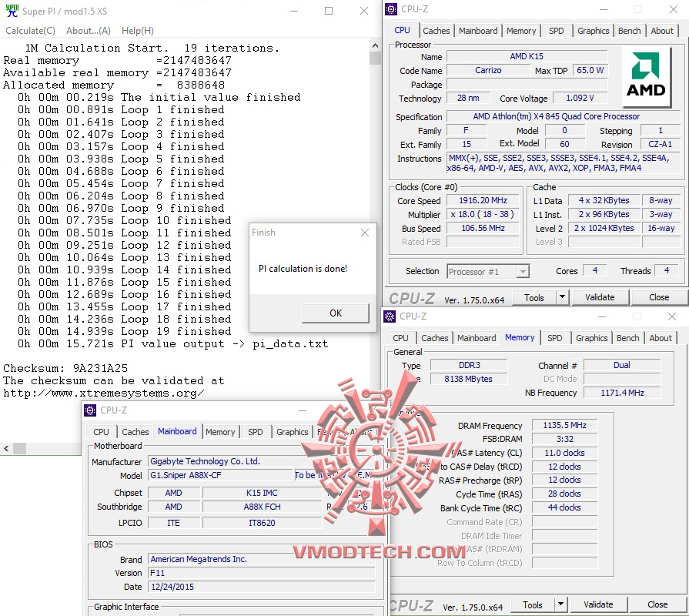Viewport: 689px width, 616px height.
Task: Click the CPU-Z icon in Mainboard window title
Action: click(x=90, y=410)
